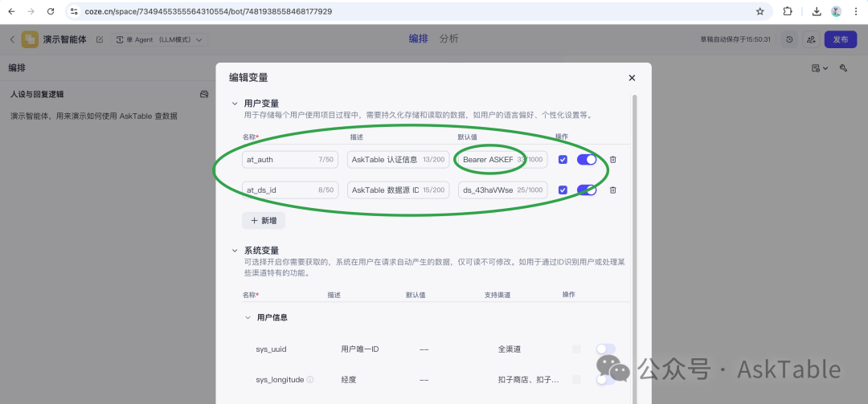
Task: Click the 发布 publish button
Action: [x=841, y=39]
